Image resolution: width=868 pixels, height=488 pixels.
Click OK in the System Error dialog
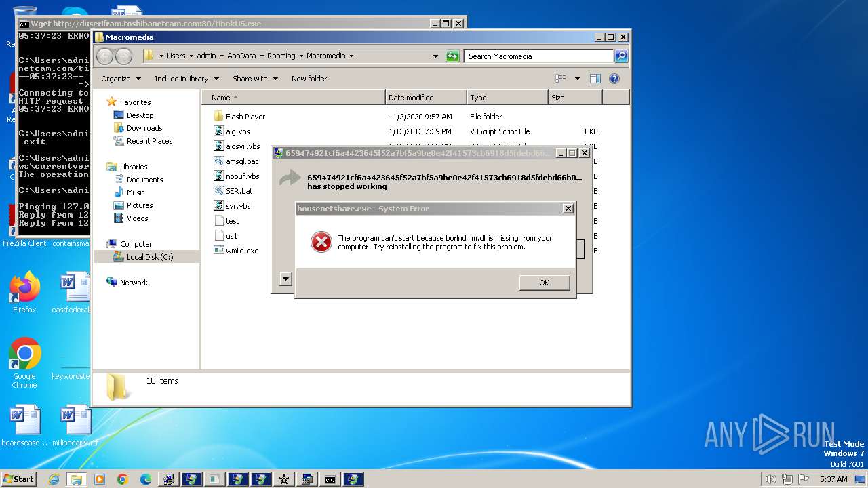point(544,283)
